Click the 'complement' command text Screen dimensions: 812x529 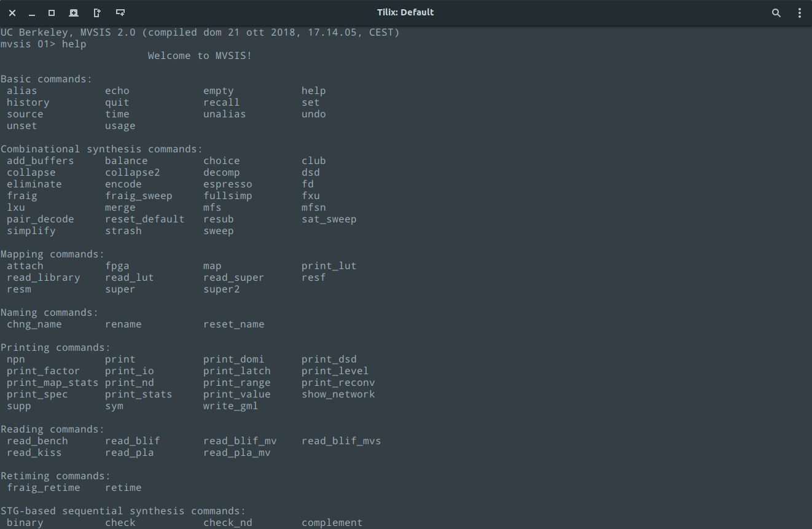tap(332, 523)
